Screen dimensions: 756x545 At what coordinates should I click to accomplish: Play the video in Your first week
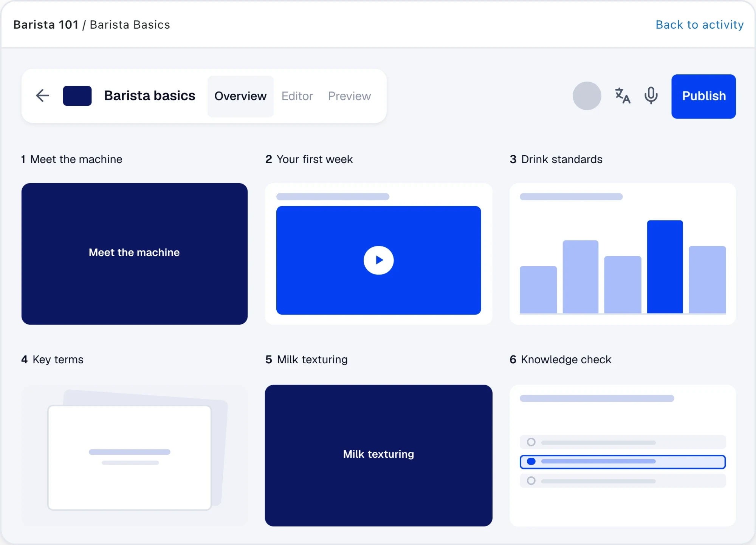(x=378, y=260)
